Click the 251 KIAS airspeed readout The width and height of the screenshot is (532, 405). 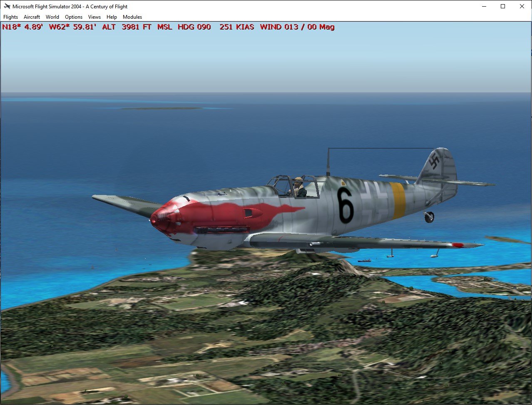point(236,27)
